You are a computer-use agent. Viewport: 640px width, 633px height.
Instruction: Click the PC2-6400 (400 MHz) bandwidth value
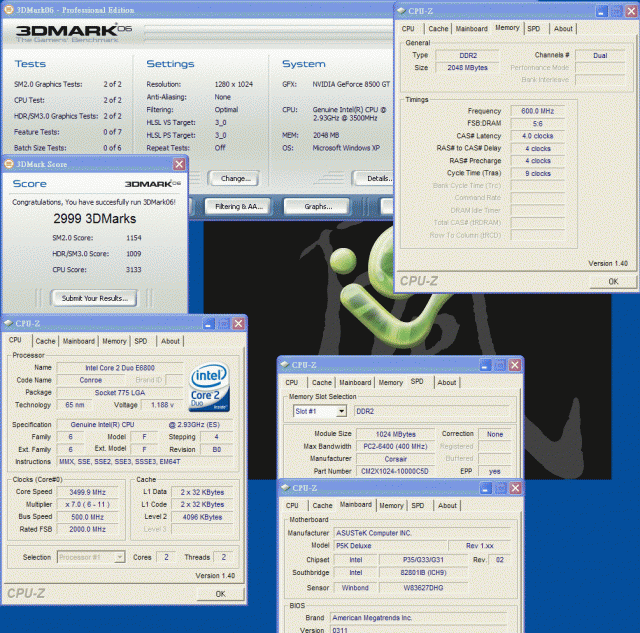395,446
